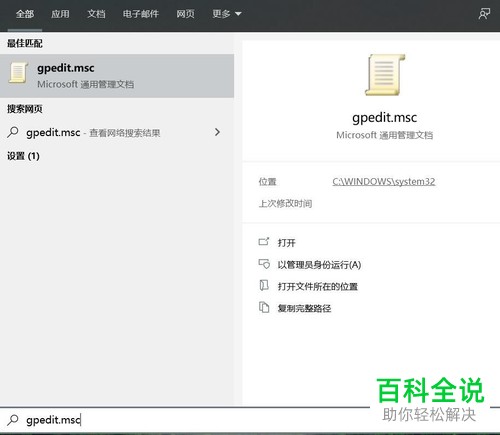
Task: Open the feedback icon in the search header
Action: point(484,14)
